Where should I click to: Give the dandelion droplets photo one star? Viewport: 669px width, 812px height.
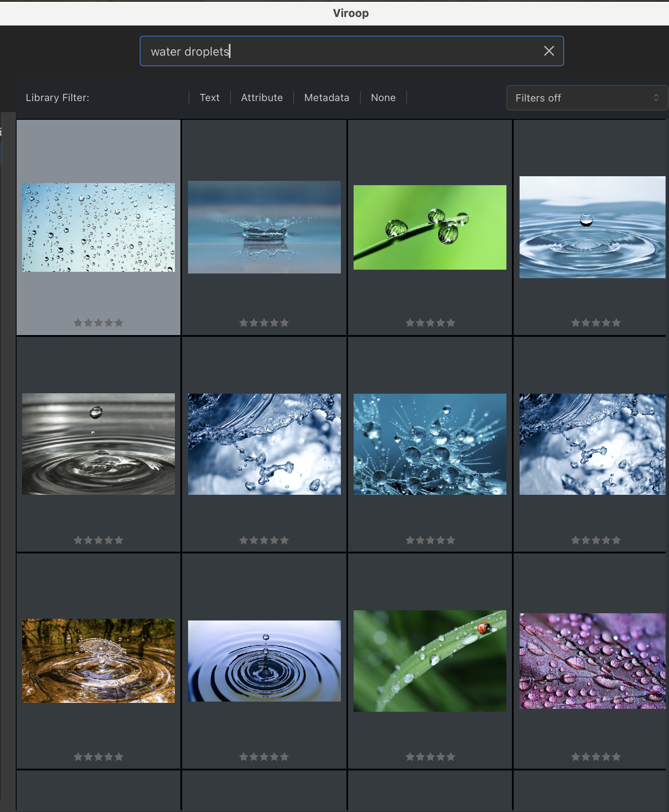pos(410,540)
